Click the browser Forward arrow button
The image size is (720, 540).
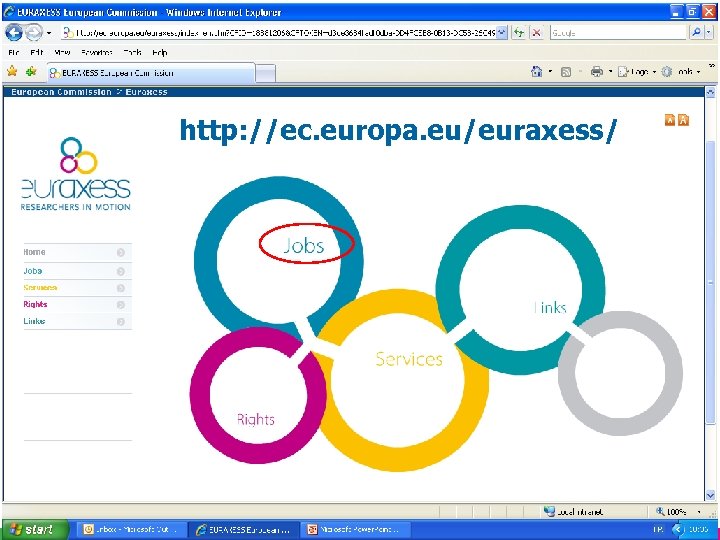tap(34, 33)
